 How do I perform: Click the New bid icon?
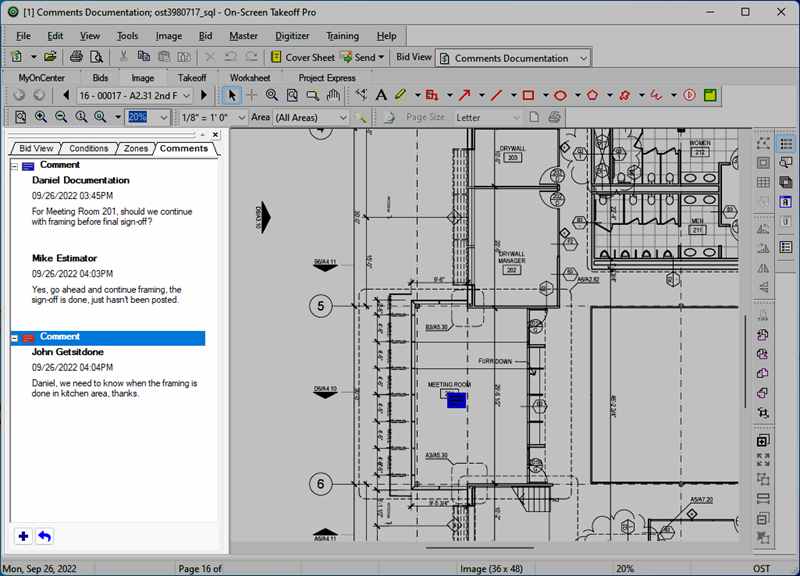(16, 57)
